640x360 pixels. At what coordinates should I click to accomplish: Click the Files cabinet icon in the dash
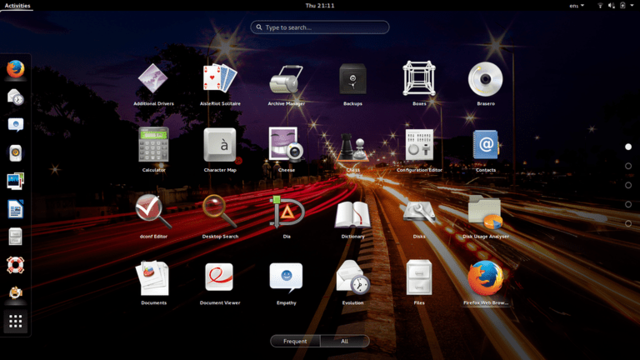tap(15, 237)
